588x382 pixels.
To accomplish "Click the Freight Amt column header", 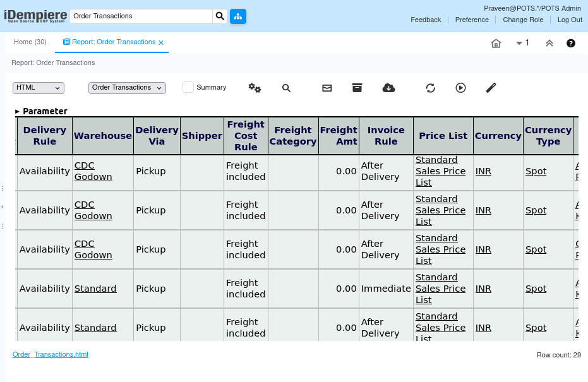I will coord(339,136).
